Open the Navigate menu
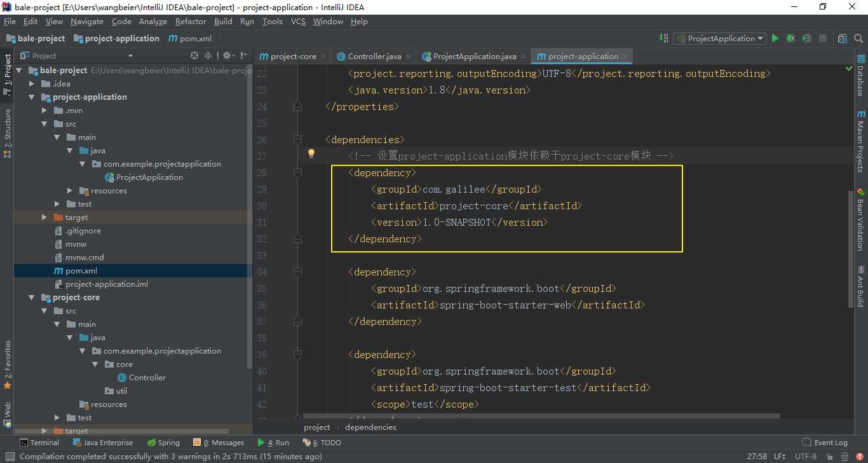Screen dimensions: 868x463 87,22
